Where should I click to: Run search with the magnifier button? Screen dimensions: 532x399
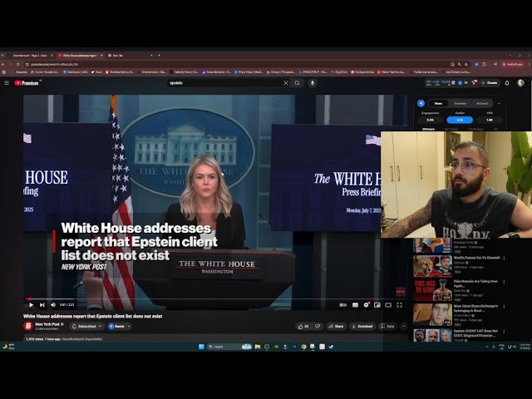[298, 83]
